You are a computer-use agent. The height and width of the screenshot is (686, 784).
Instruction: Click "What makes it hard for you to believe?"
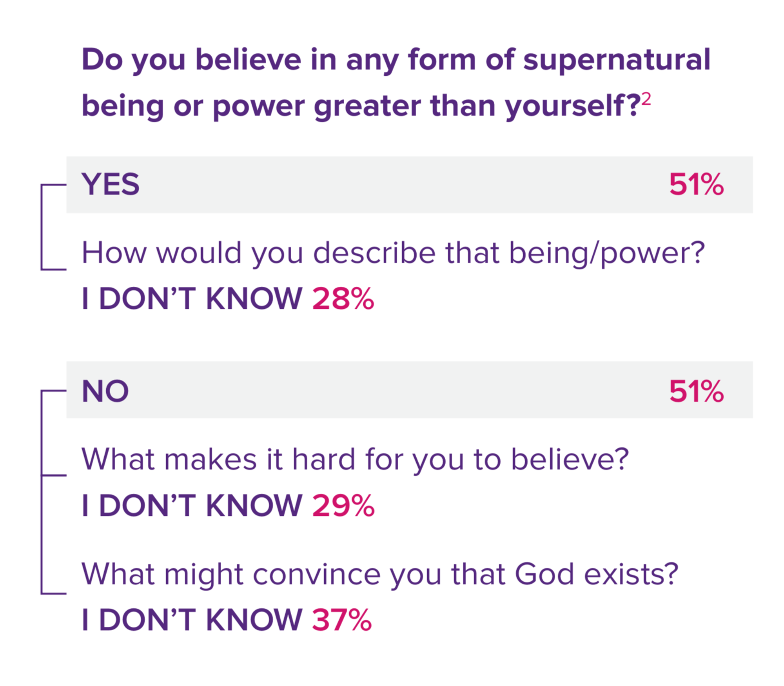coord(355,459)
